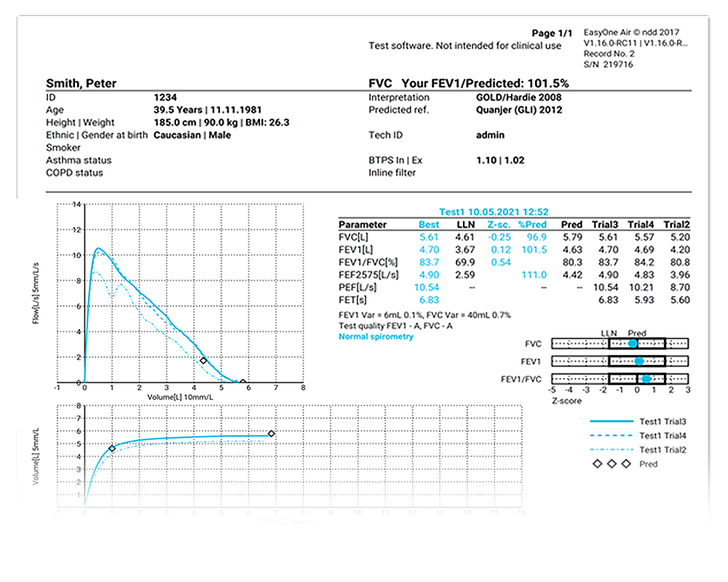Click the blue dot on FVC Z-score bar
The width and height of the screenshot is (728, 582).
click(x=633, y=343)
